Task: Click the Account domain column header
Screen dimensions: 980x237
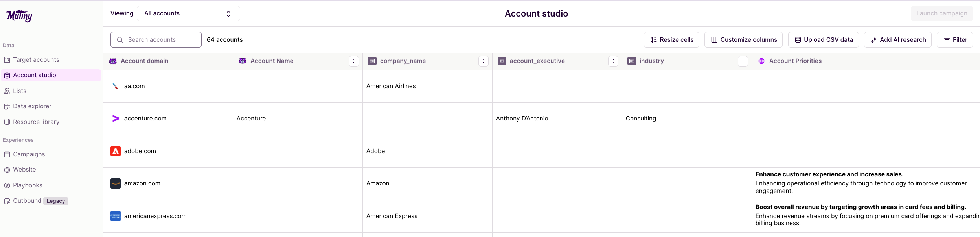Action: tap(168, 61)
